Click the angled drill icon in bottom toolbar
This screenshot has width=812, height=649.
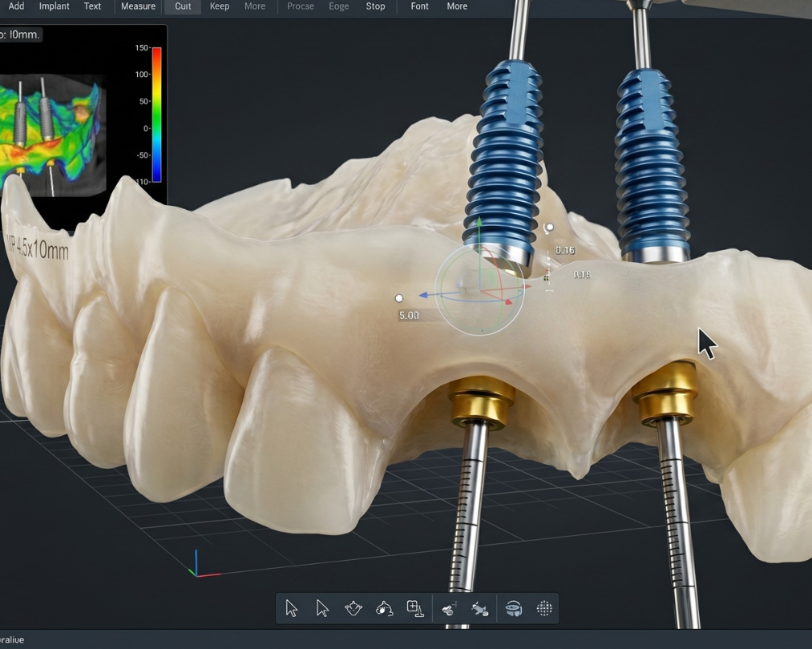tap(479, 609)
